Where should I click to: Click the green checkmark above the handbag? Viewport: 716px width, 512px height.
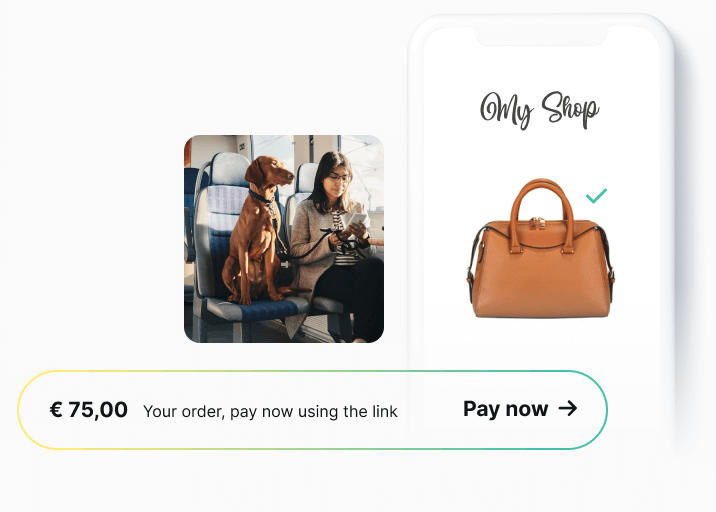(x=596, y=196)
